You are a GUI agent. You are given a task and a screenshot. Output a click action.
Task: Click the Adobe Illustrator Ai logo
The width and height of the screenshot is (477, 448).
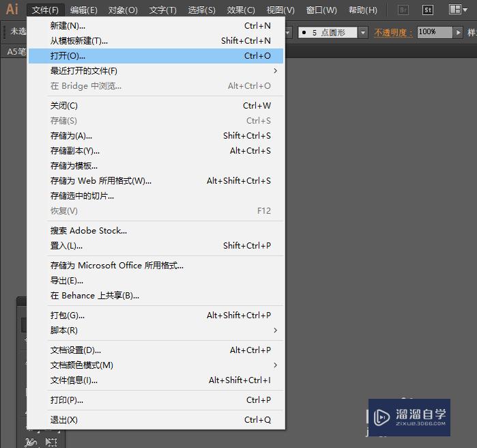(12, 9)
